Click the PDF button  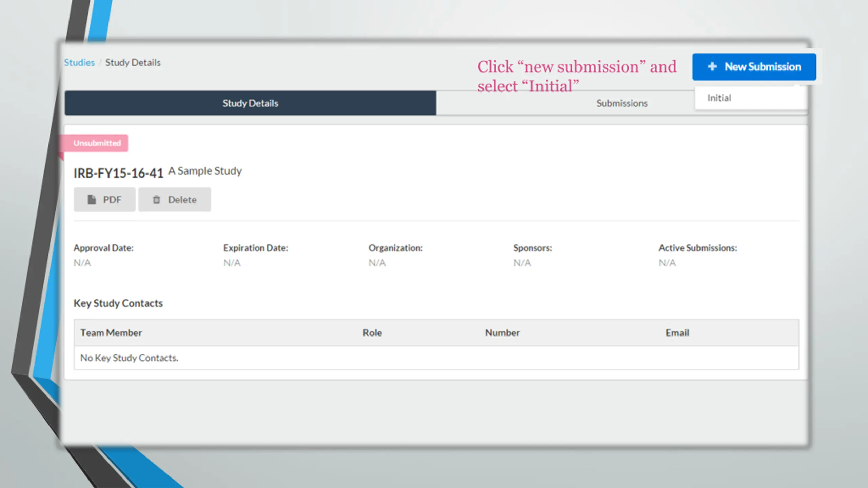104,200
